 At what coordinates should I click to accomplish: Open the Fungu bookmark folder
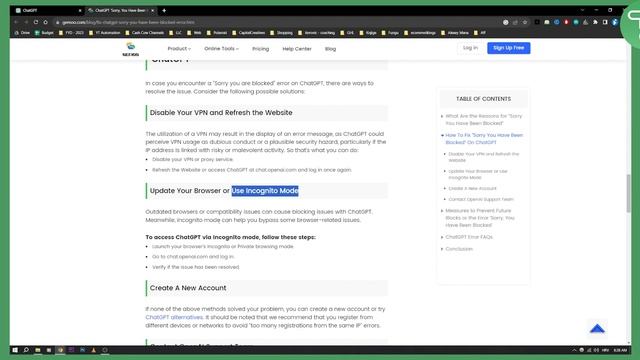tap(390, 33)
